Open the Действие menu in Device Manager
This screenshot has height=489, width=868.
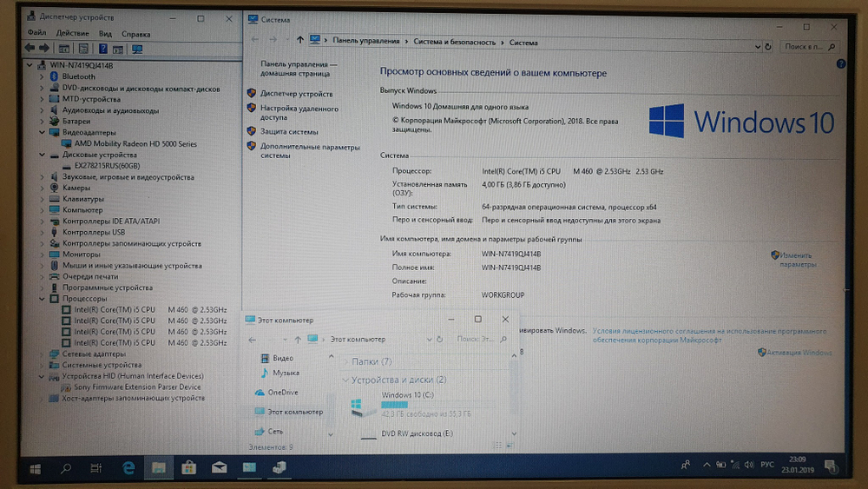[x=72, y=33]
